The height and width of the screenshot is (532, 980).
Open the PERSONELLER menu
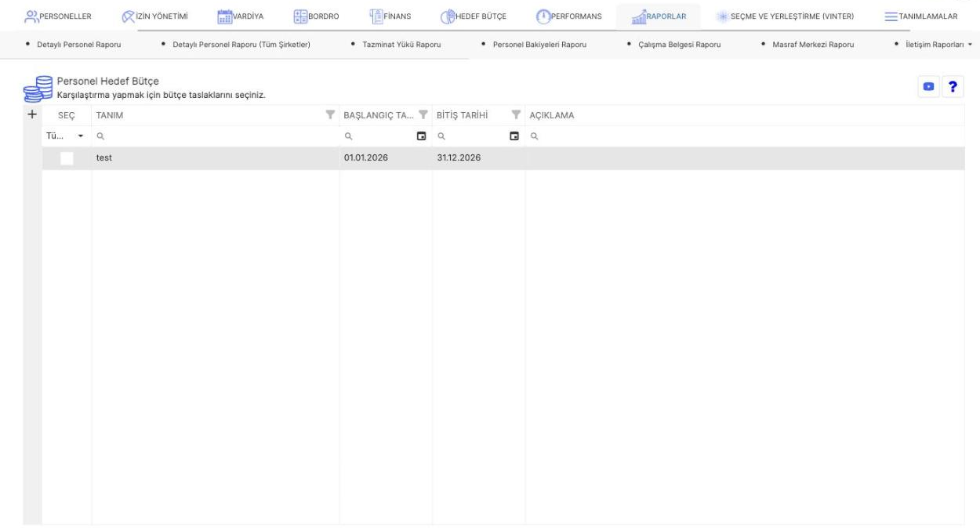coord(59,16)
